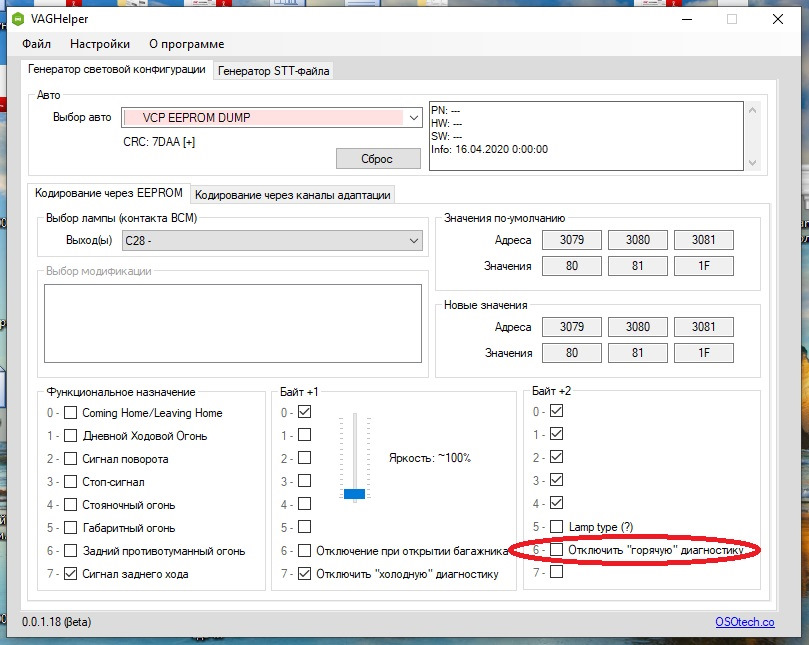Enable Стоп-сигнал checkbox
Viewport: 809px width, 645px height.
tap(71, 481)
